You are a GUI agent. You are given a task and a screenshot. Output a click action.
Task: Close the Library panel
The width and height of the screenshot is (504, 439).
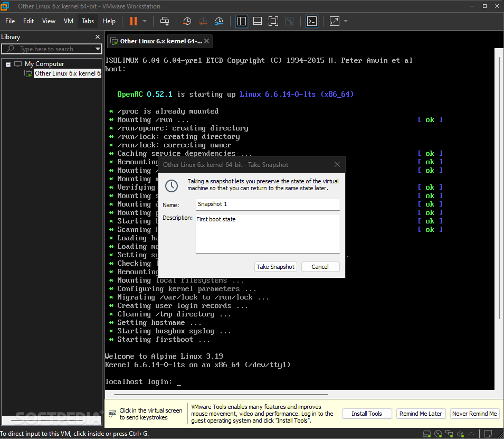pyautogui.click(x=98, y=37)
